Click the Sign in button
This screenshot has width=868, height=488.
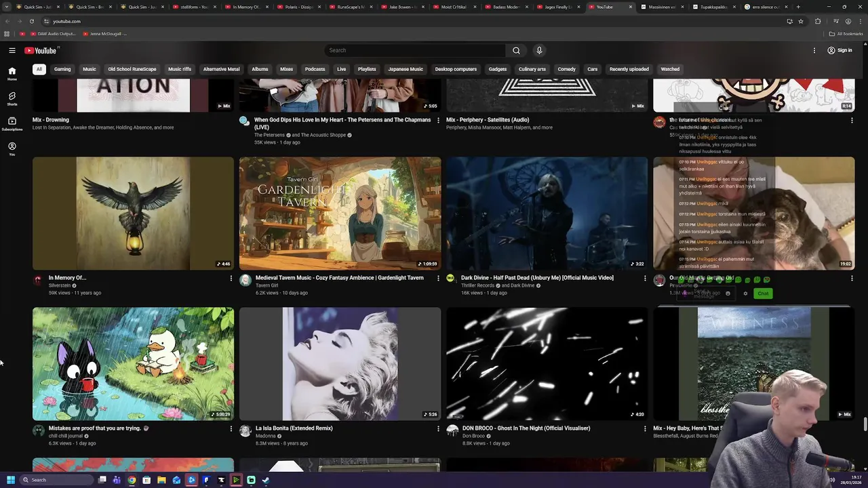(840, 50)
